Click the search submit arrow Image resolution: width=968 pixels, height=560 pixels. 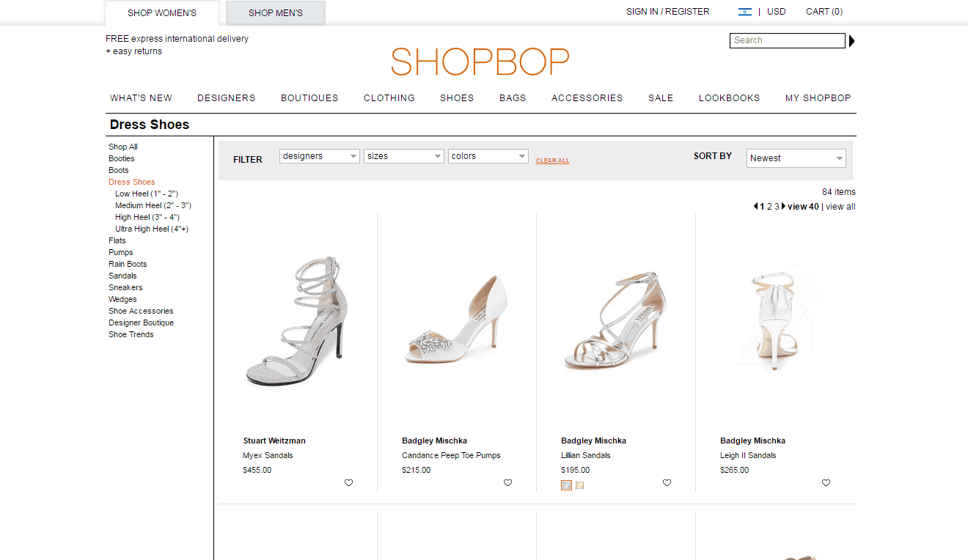851,41
